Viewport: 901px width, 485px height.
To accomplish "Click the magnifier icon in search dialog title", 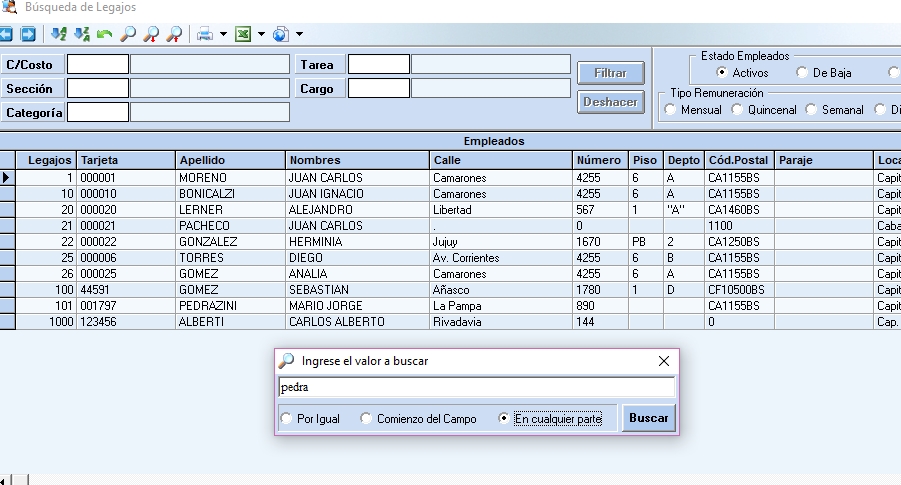I will point(287,360).
